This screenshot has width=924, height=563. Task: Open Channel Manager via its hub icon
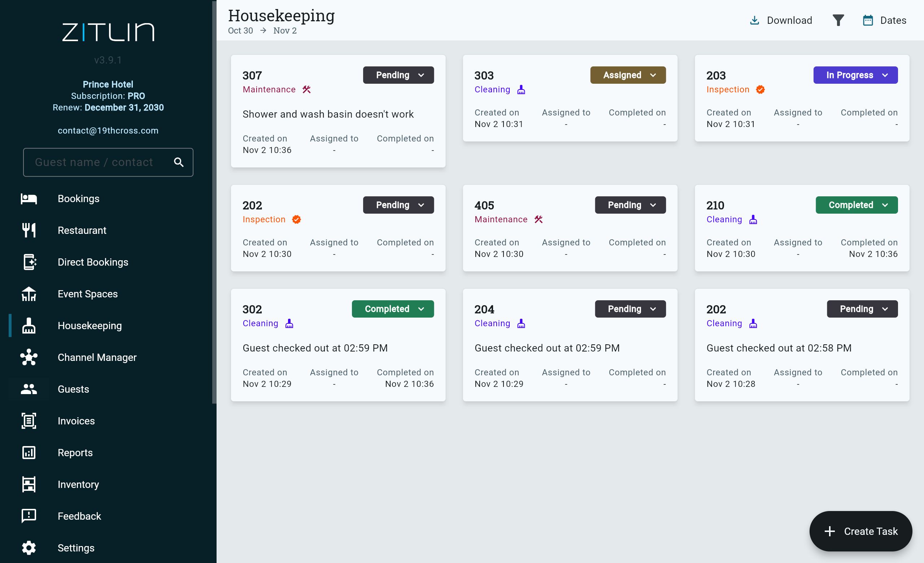pos(29,357)
